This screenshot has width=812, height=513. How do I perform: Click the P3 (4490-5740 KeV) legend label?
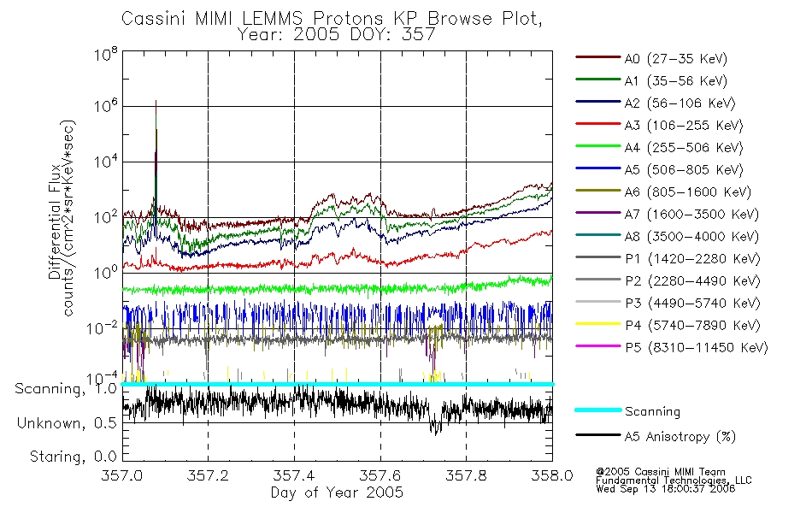692,304
